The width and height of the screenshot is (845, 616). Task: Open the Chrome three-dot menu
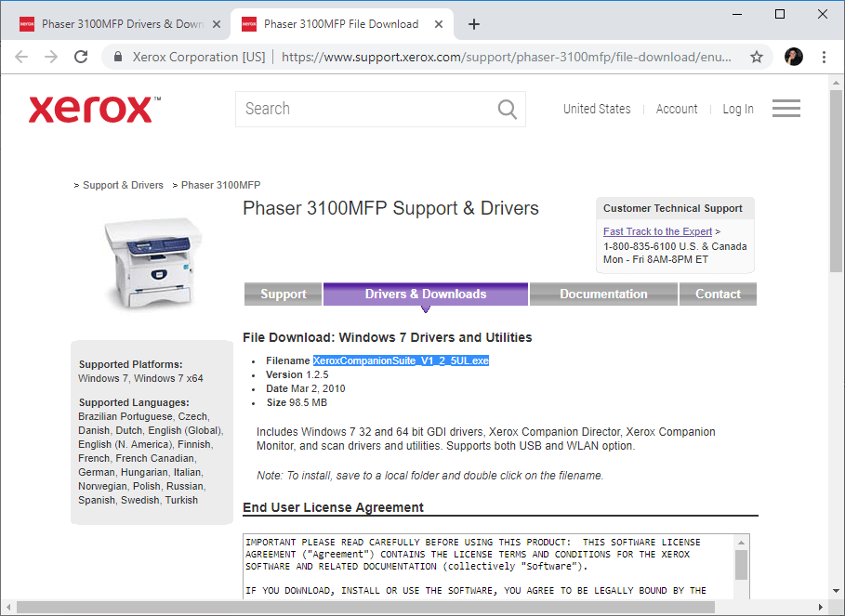click(824, 57)
